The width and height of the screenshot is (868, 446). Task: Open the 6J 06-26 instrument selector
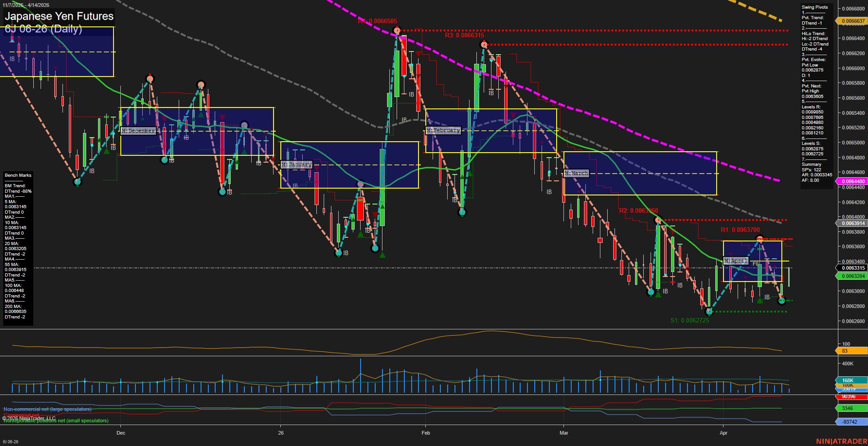click(10, 442)
